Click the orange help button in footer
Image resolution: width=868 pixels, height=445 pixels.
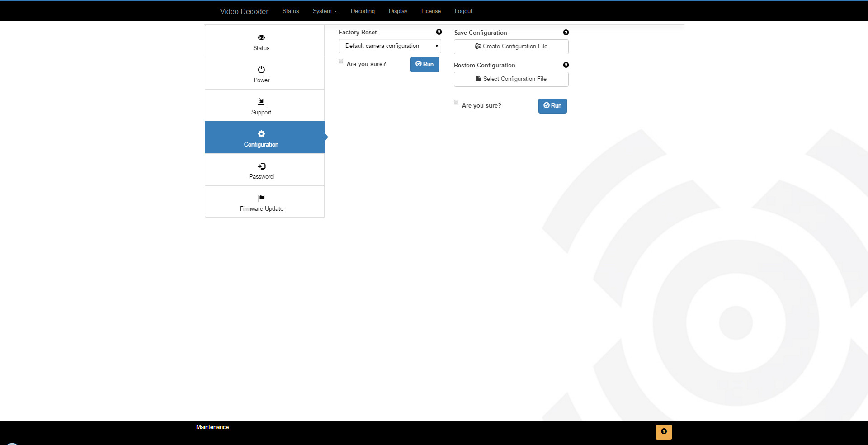point(663,432)
